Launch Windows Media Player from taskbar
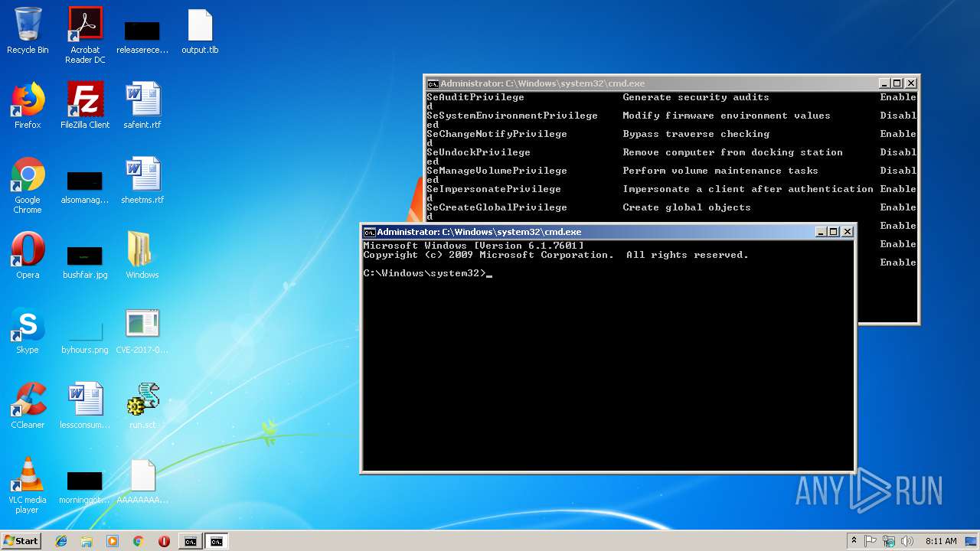Viewport: 980px width, 551px height. [x=113, y=541]
